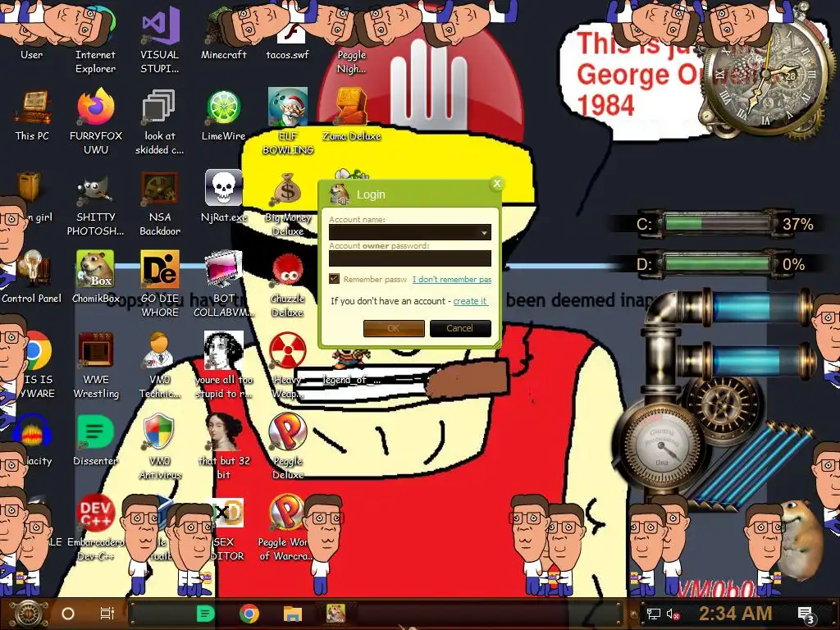Viewport: 840px width, 630px height.
Task: Launch the Peggle Deluxe desktop icon
Action: coord(288,447)
